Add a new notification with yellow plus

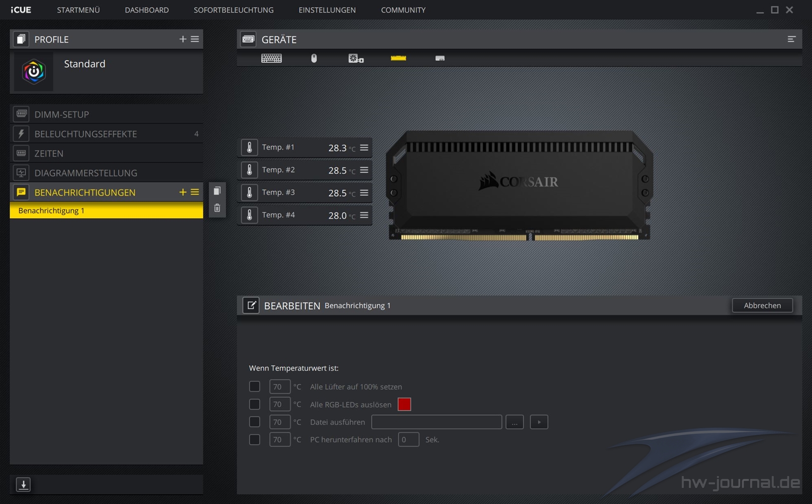tap(183, 192)
